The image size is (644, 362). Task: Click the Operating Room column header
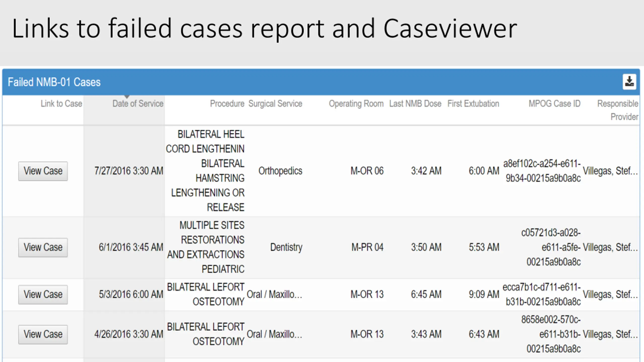click(356, 104)
